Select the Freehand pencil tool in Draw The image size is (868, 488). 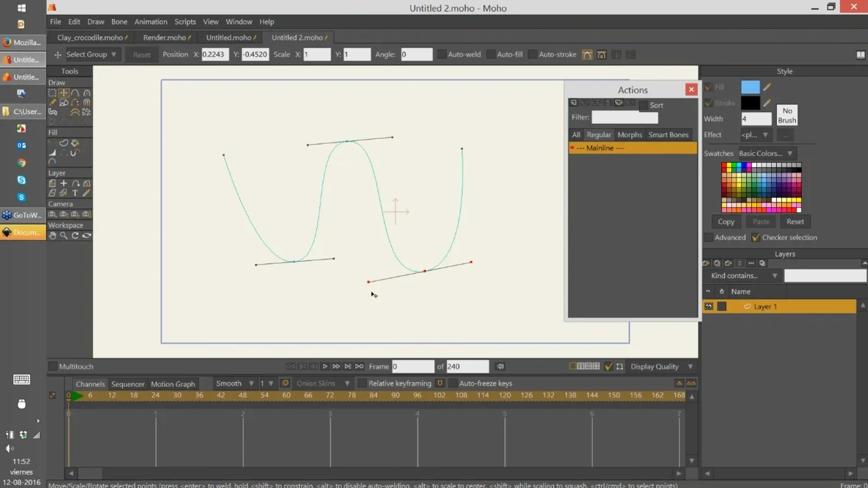tap(52, 102)
